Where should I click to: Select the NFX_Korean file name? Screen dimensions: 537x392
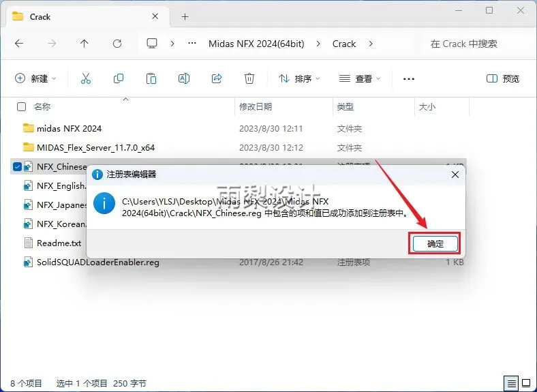(x=61, y=224)
